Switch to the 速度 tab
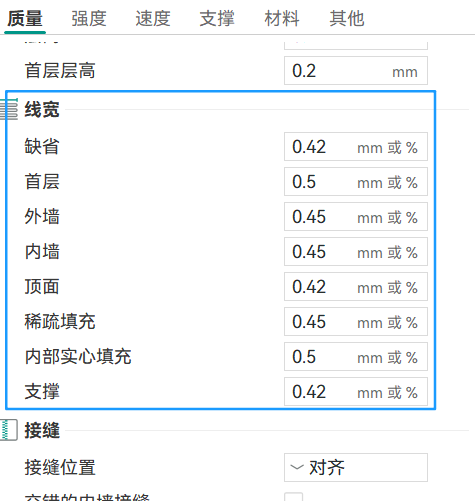Image resolution: width=475 pixels, height=501 pixels. (x=153, y=18)
